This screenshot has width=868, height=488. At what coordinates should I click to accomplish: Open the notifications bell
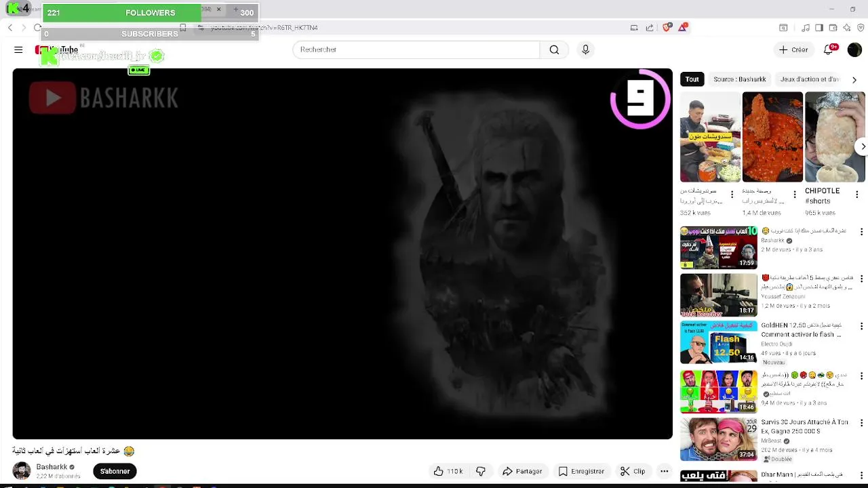(x=829, y=49)
